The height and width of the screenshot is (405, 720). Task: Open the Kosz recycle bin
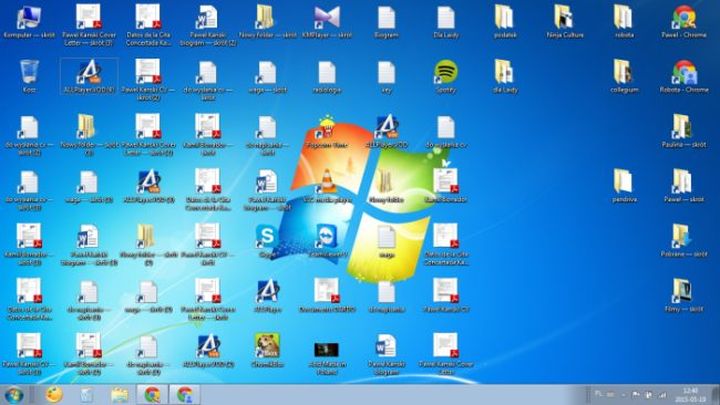coord(29,76)
